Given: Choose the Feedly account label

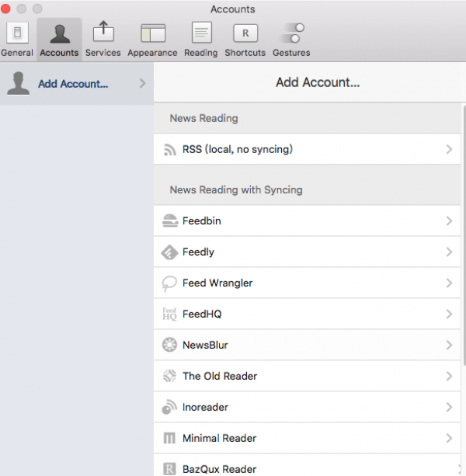Looking at the screenshot, I should 198,252.
